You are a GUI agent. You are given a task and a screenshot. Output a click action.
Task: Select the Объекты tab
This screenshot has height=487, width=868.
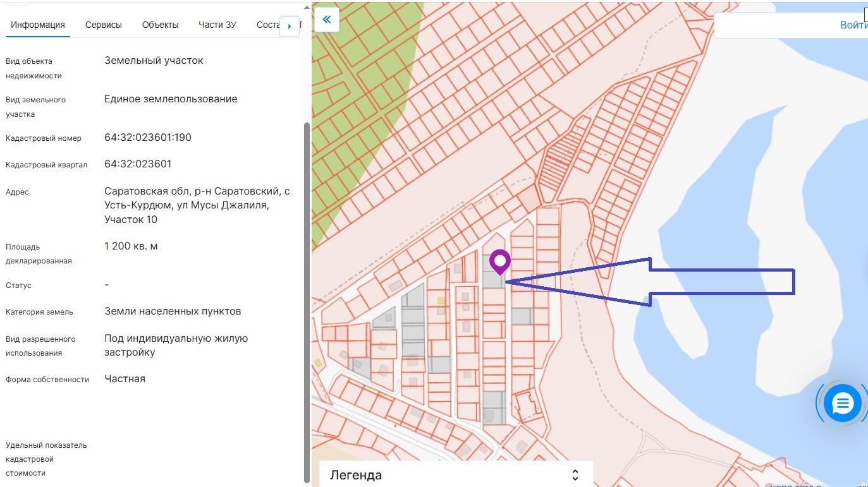(160, 25)
